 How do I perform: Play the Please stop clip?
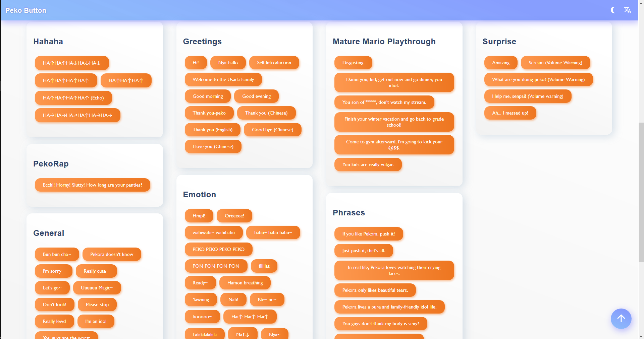97,304
